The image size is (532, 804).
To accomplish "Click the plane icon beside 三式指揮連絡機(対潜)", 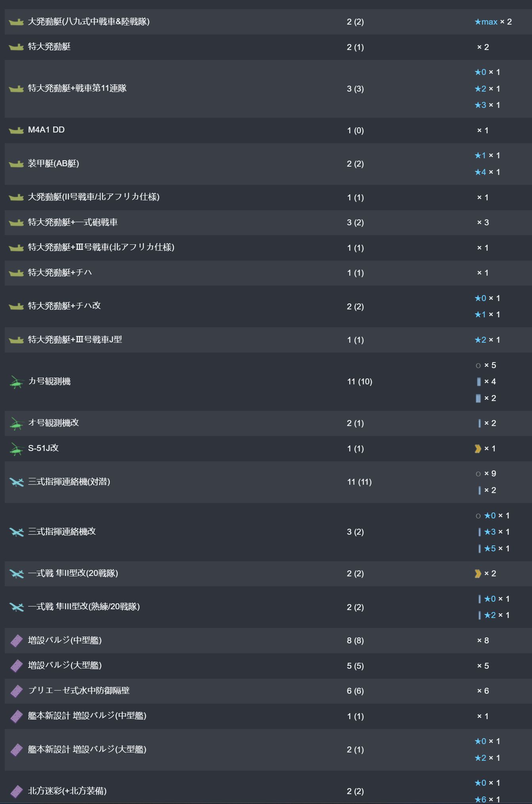I will pyautogui.click(x=16, y=482).
